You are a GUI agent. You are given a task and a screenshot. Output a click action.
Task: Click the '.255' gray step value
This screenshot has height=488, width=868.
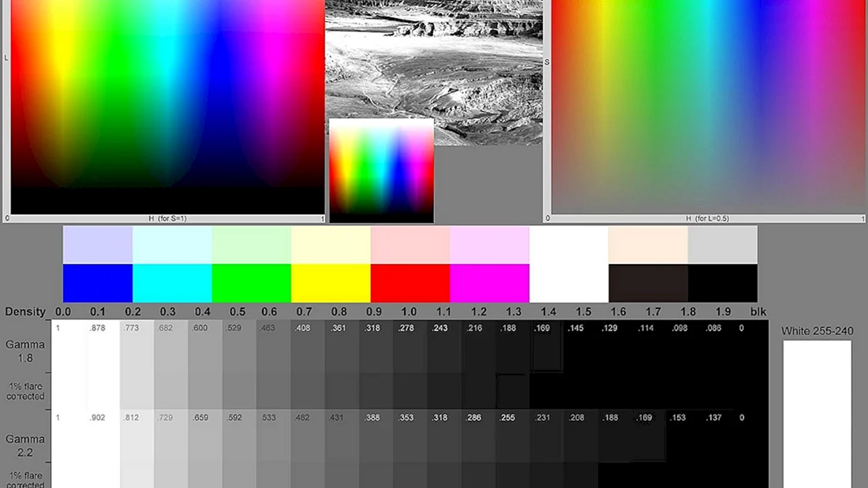507,418
